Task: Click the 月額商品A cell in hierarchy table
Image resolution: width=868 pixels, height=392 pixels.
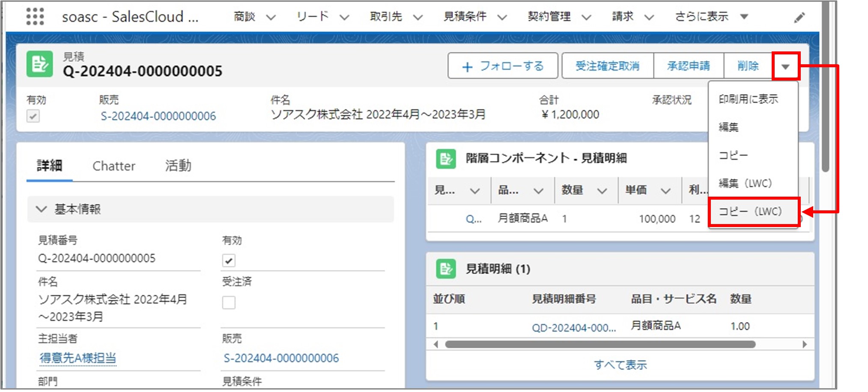Action: click(522, 218)
